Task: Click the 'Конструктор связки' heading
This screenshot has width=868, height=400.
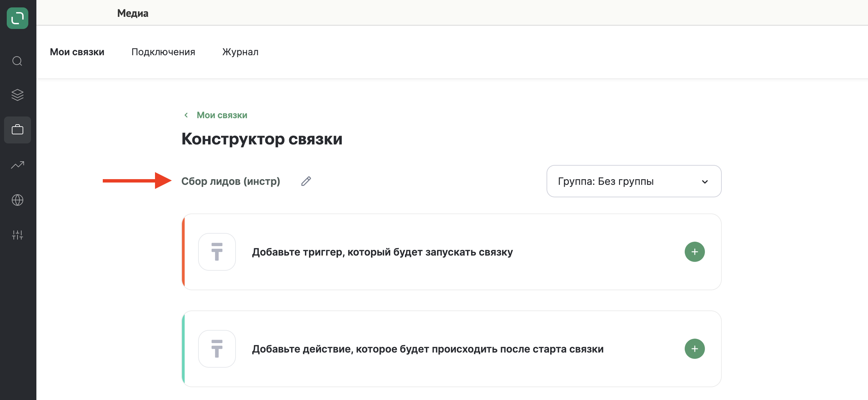Action: 262,139
